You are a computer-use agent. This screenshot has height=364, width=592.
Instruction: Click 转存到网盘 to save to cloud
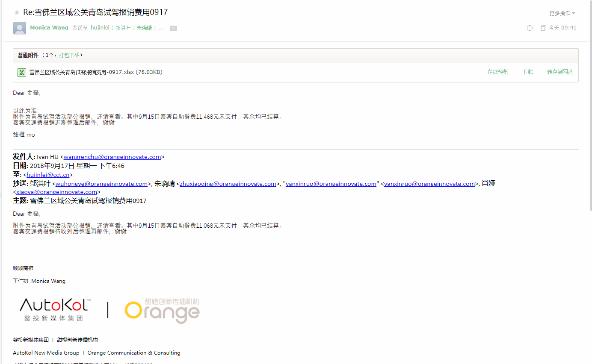pyautogui.click(x=559, y=72)
